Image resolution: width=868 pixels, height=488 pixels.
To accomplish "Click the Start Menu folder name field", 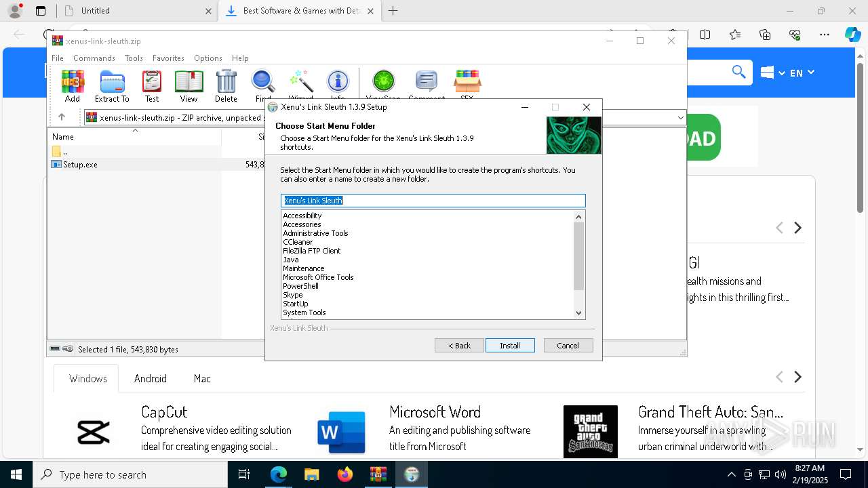I will coord(433,201).
